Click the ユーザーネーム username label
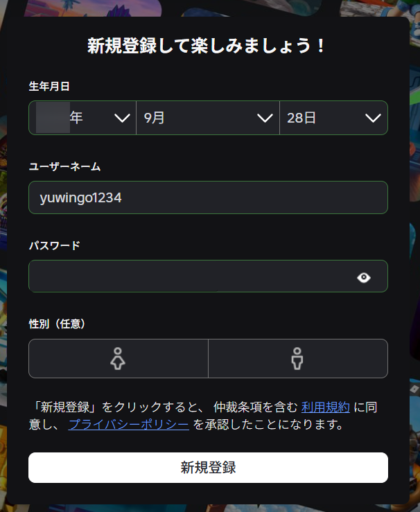This screenshot has width=420, height=512. pyautogui.click(x=65, y=166)
